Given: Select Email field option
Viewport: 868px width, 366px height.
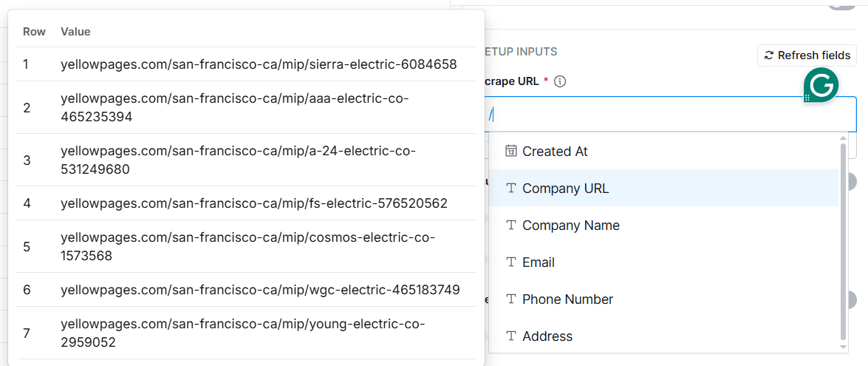Looking at the screenshot, I should point(664,262).
